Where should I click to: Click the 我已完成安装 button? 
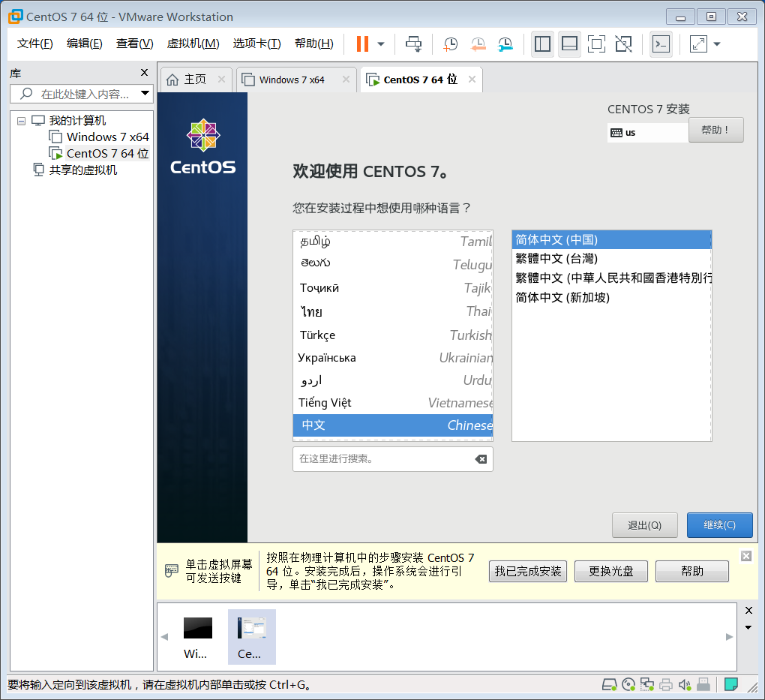click(528, 572)
